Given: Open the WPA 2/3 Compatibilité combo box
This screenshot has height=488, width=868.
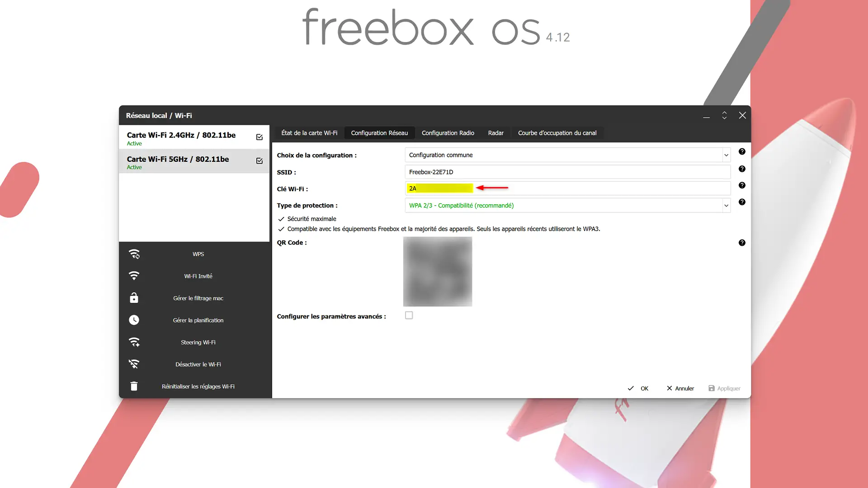Looking at the screenshot, I should pos(567,206).
